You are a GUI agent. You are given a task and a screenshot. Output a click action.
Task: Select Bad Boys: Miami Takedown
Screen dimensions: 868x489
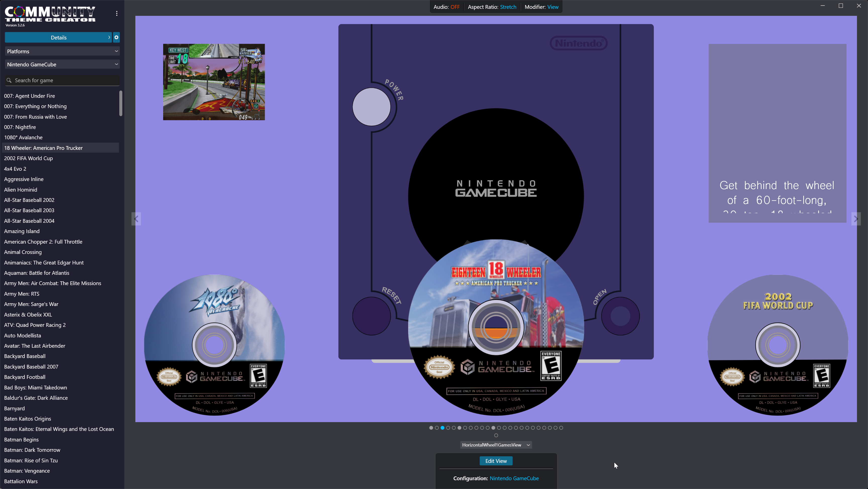click(35, 387)
